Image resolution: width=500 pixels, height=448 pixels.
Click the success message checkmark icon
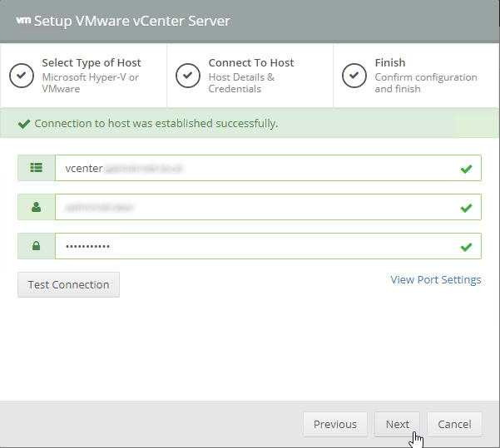(x=24, y=124)
